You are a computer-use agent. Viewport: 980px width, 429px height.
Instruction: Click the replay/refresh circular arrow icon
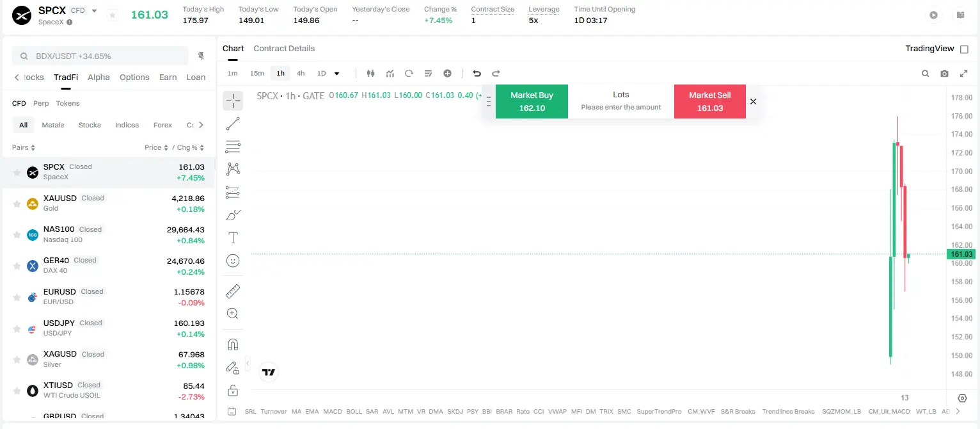coord(409,73)
